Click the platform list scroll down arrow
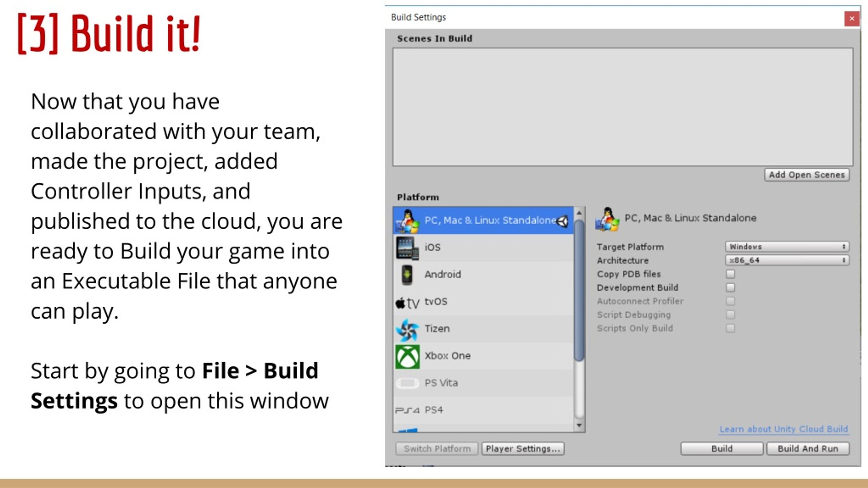This screenshot has height=488, width=868. (x=579, y=425)
